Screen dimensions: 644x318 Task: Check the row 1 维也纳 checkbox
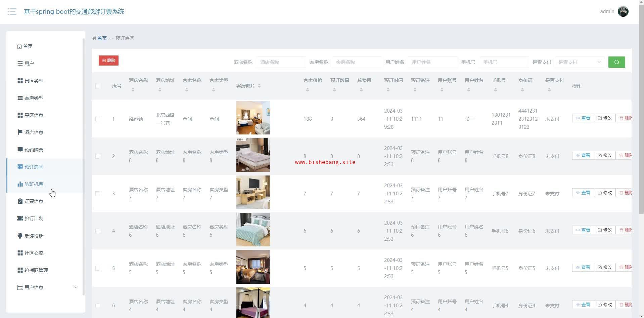pos(98,119)
